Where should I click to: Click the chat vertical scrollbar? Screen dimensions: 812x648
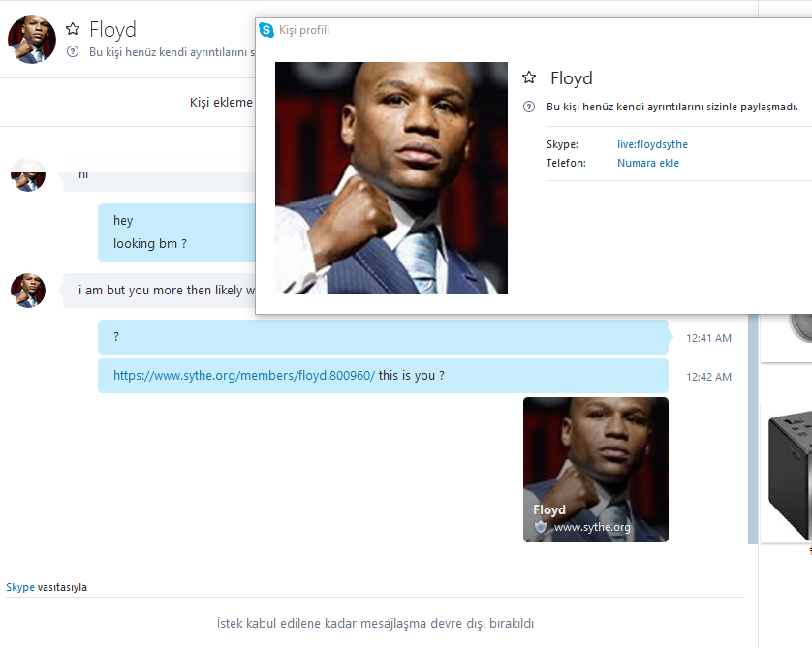tap(753, 428)
